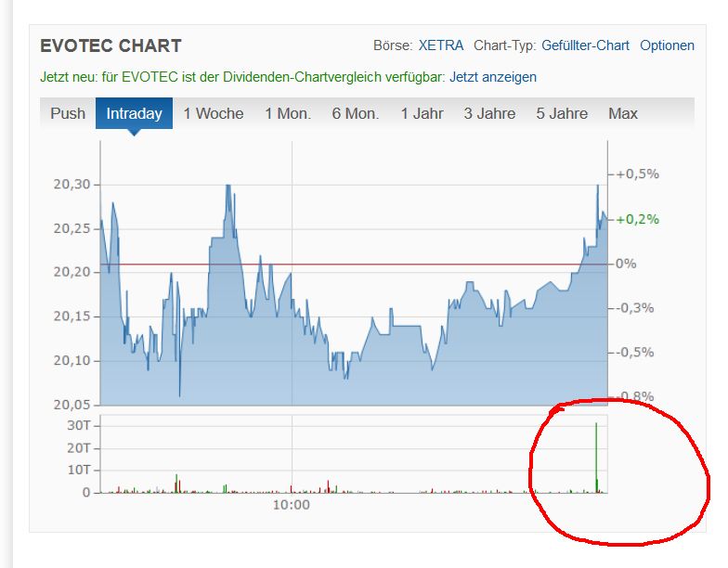Open the XETRA exchange selector
This screenshot has height=568, width=728.
click(441, 45)
